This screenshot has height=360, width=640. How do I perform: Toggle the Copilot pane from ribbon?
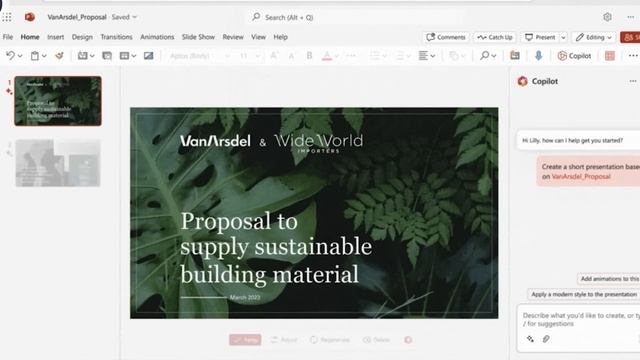(574, 56)
